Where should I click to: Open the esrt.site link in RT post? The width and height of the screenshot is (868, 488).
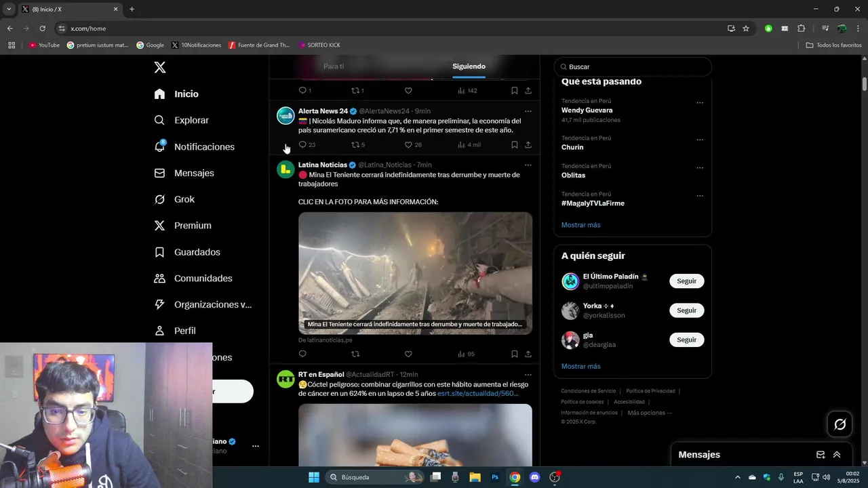tap(478, 393)
